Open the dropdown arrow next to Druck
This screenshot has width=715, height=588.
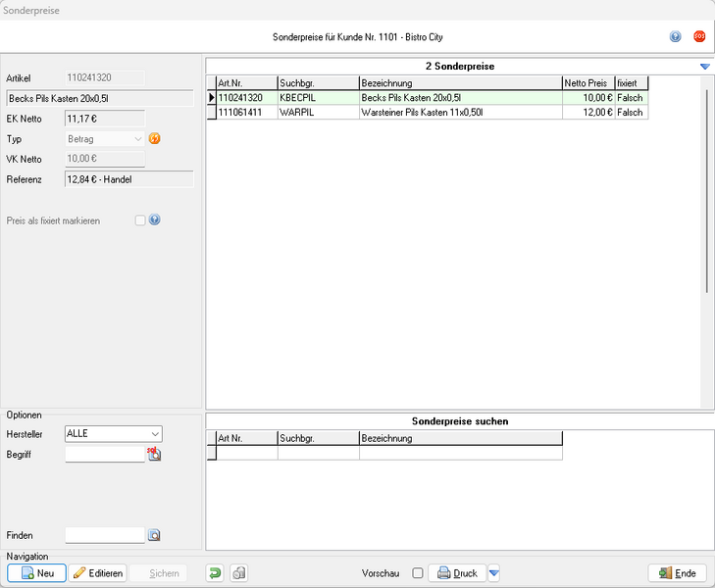click(x=494, y=573)
